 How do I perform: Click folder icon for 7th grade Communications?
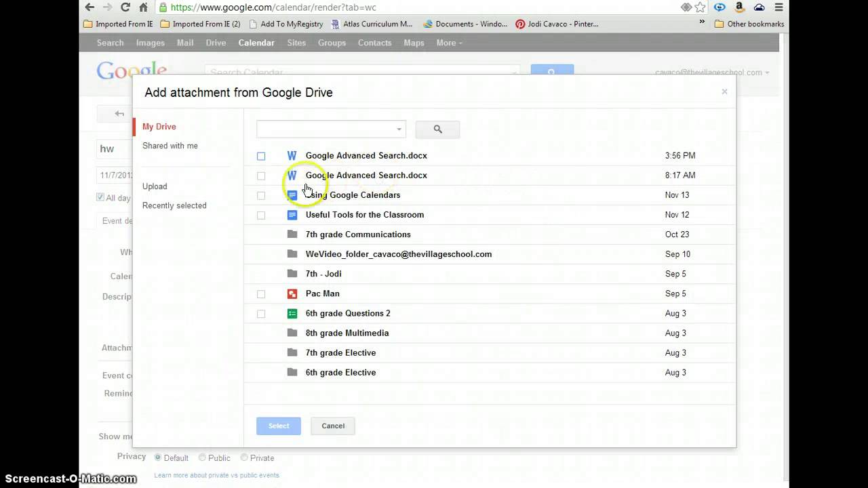pyautogui.click(x=292, y=235)
